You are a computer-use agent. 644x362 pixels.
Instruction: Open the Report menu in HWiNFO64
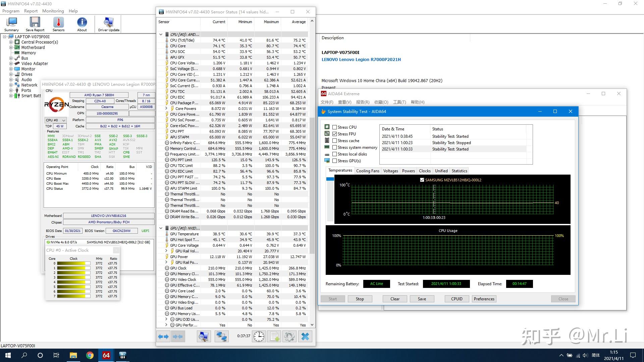[31, 11]
